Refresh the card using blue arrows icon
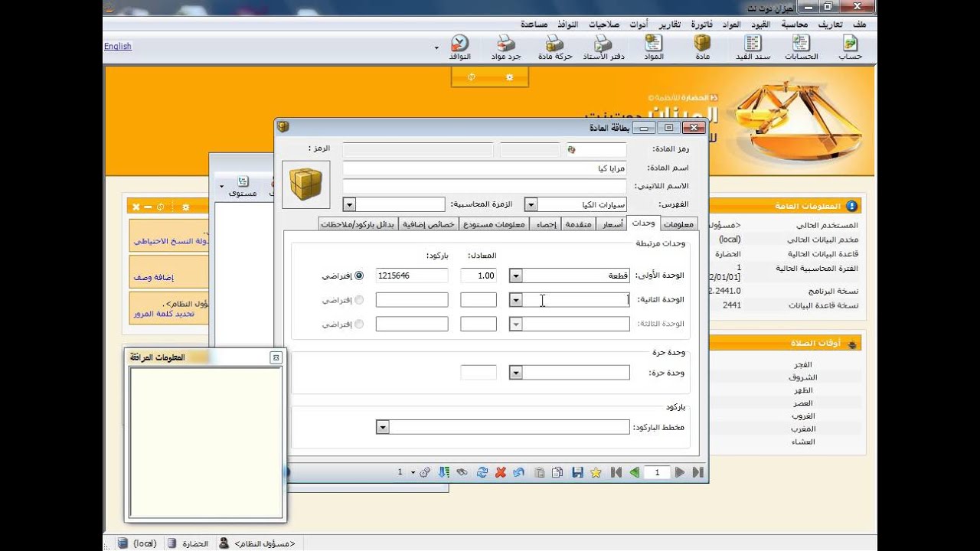Viewport: 980px width, 551px height. coord(482,473)
